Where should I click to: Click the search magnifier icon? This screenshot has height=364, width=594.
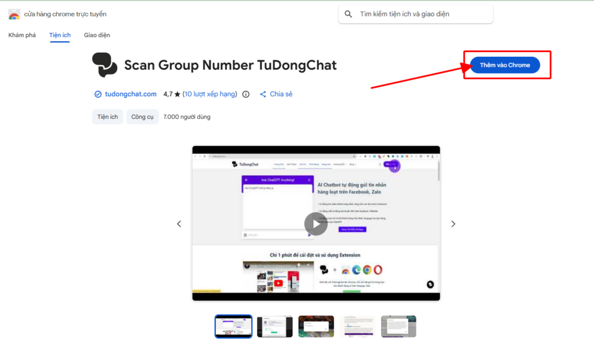click(348, 14)
